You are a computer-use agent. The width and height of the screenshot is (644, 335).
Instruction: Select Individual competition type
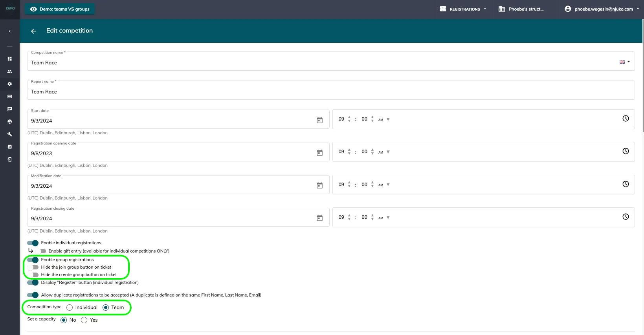click(70, 308)
